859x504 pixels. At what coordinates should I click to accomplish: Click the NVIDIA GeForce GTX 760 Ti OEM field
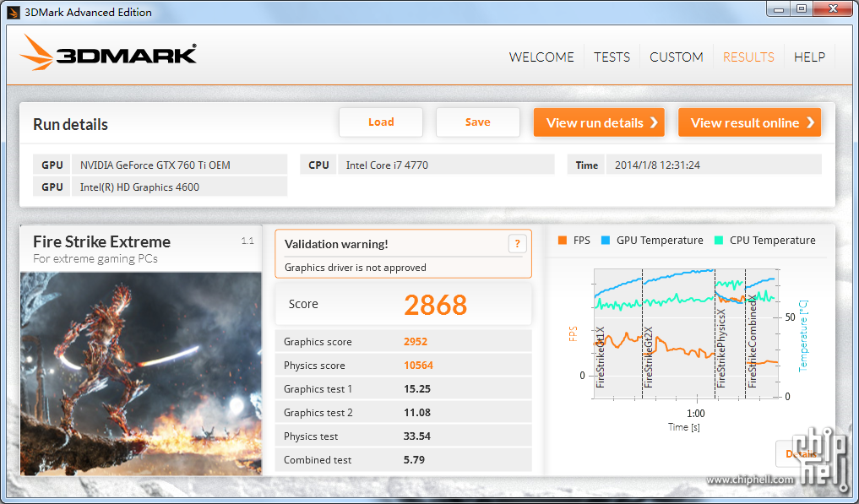[179, 165]
